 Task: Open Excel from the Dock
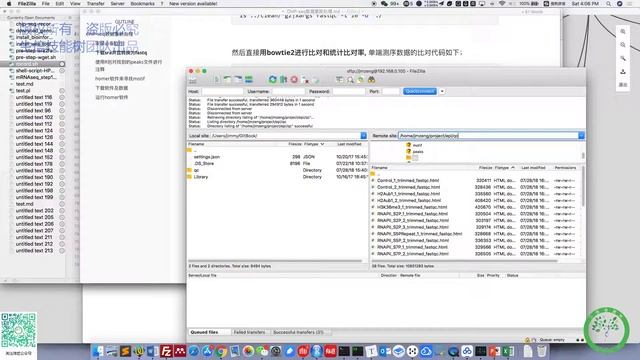(508, 351)
